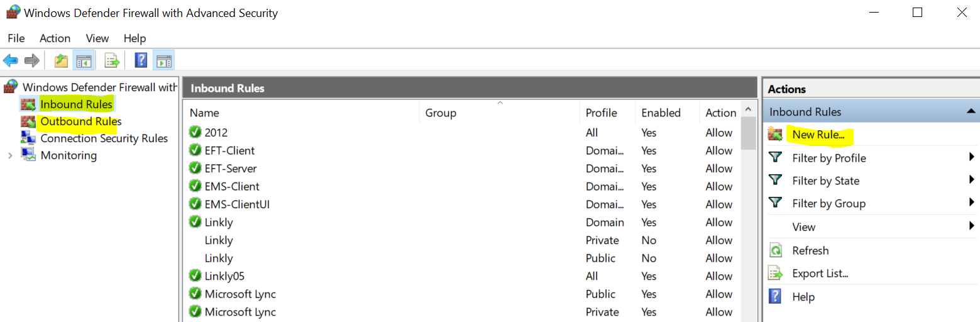This screenshot has height=322, width=980.
Task: Expand the Monitoring tree node
Action: point(9,155)
